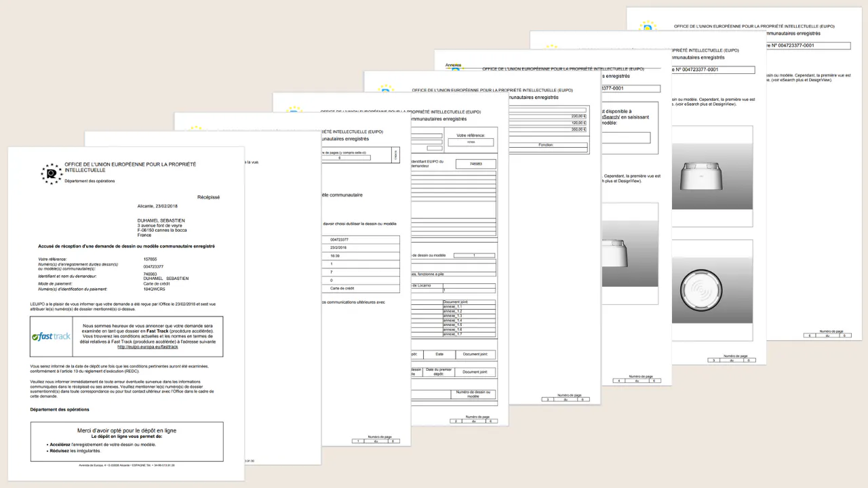Click the Récépissé heading on the front page
Viewport: 868px width, 488px height.
click(208, 197)
